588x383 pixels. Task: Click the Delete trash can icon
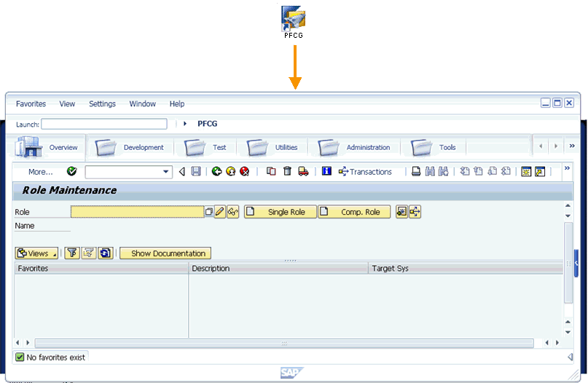pos(287,171)
